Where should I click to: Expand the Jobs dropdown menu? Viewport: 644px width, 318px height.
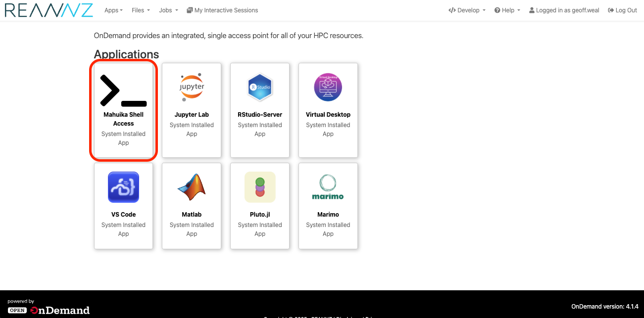pyautogui.click(x=168, y=10)
